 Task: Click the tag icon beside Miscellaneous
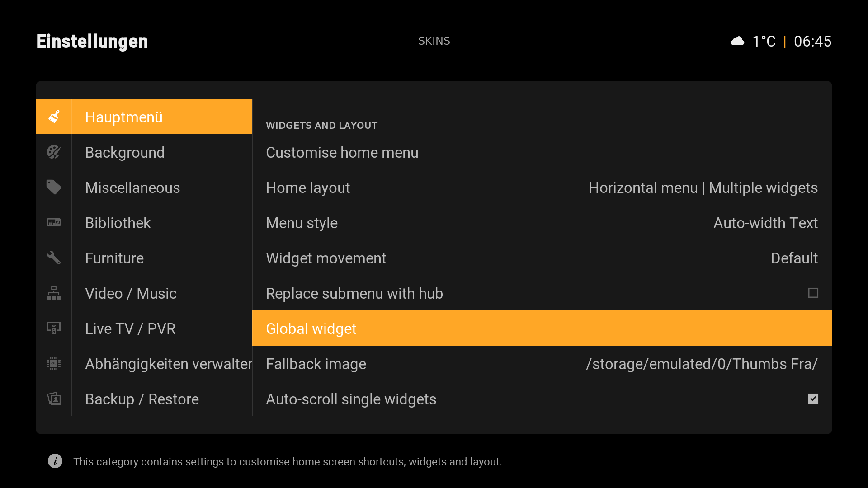54,187
